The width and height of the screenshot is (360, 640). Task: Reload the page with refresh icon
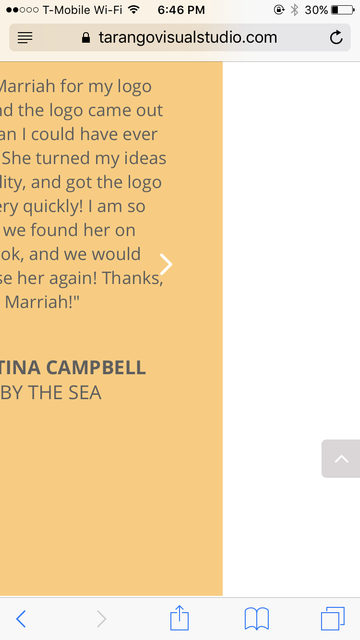pos(336,38)
